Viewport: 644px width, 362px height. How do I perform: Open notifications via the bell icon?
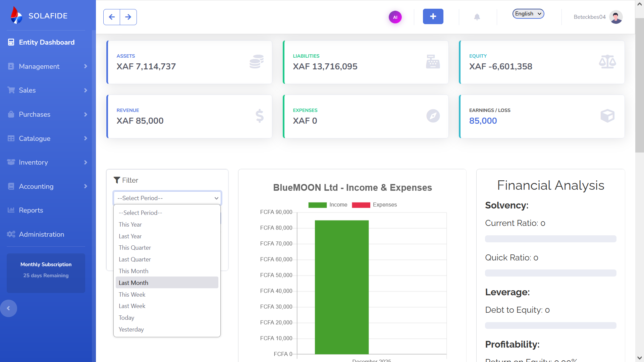point(478,17)
